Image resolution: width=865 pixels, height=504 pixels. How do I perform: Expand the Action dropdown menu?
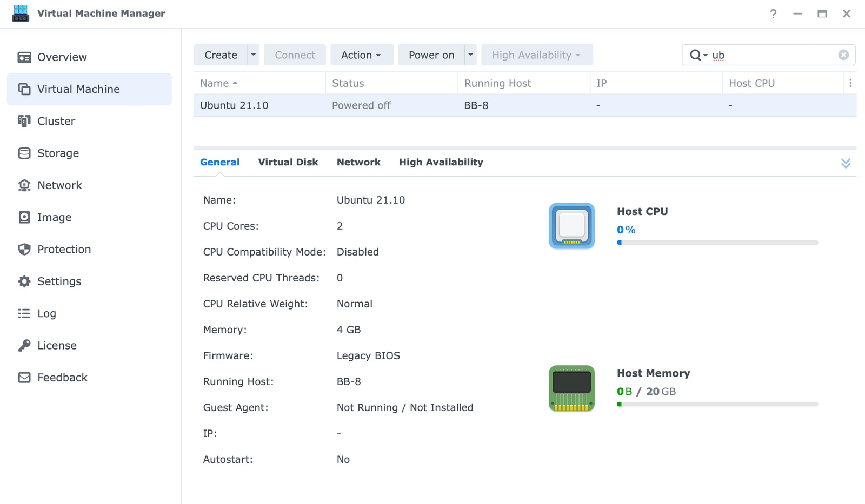[362, 55]
